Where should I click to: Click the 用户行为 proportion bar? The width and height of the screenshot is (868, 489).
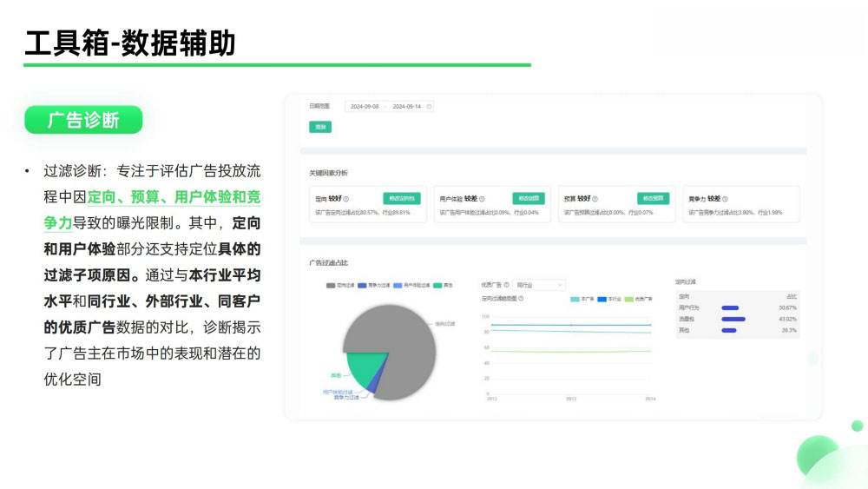click(730, 308)
